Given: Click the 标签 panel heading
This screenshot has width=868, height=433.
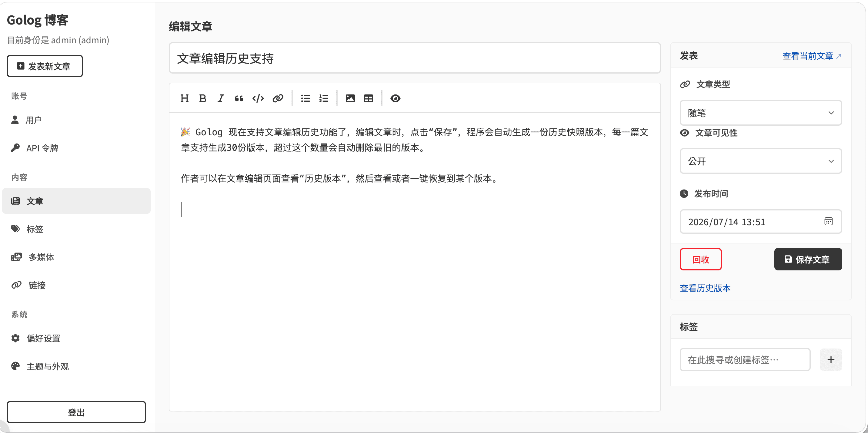Looking at the screenshot, I should 688,327.
